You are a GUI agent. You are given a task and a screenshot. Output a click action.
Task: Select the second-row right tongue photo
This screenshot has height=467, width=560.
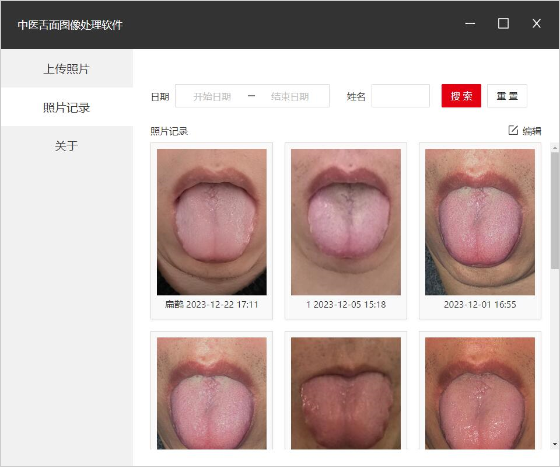click(x=480, y=393)
